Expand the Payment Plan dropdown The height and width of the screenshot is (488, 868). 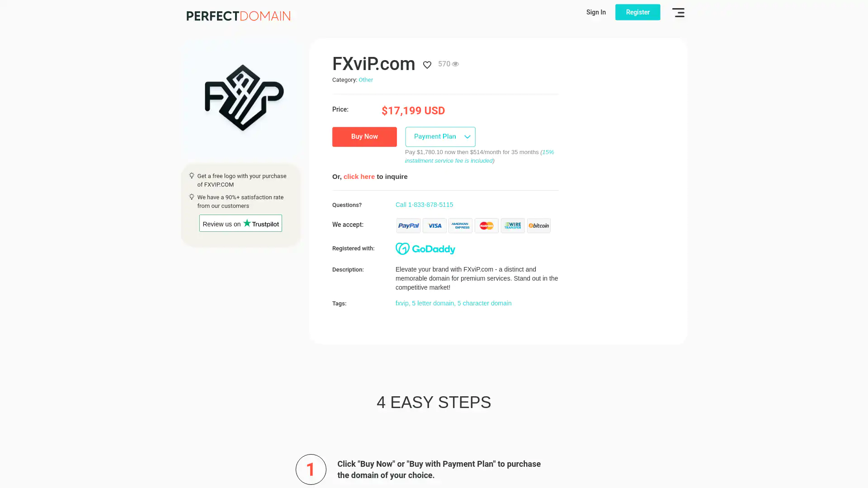[440, 136]
